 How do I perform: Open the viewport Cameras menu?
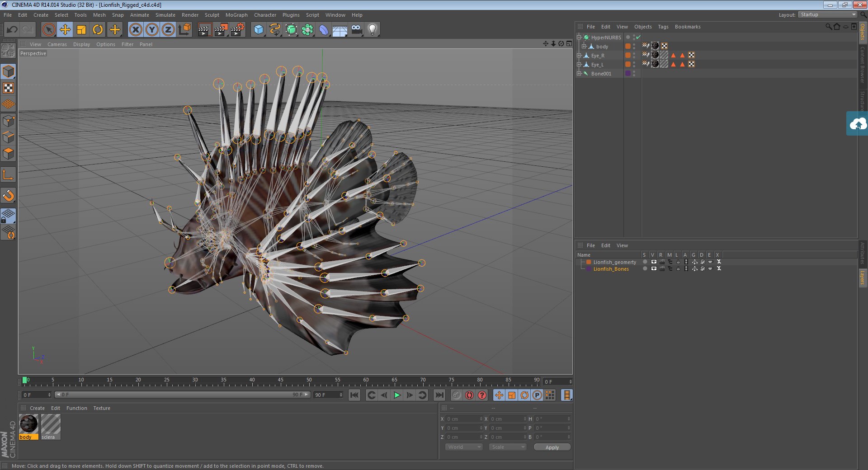(57, 44)
